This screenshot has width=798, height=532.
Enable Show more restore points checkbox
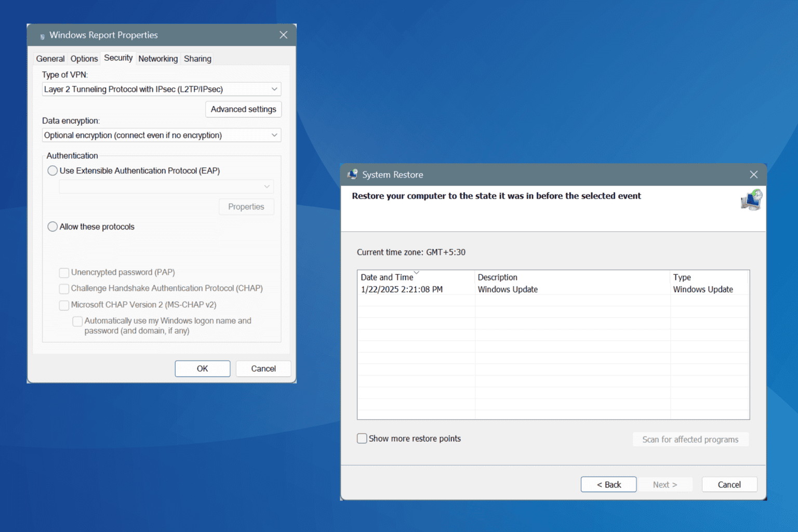click(x=362, y=438)
